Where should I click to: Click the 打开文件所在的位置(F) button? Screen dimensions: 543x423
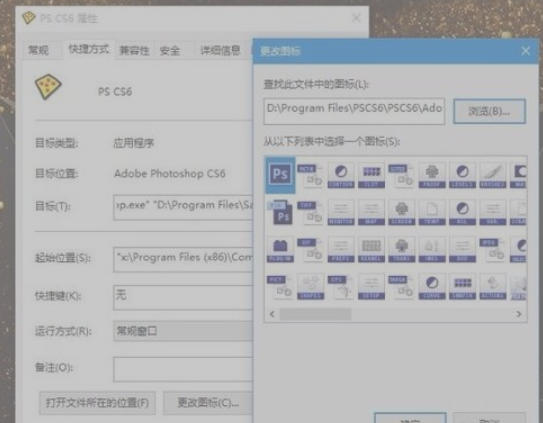click(97, 403)
